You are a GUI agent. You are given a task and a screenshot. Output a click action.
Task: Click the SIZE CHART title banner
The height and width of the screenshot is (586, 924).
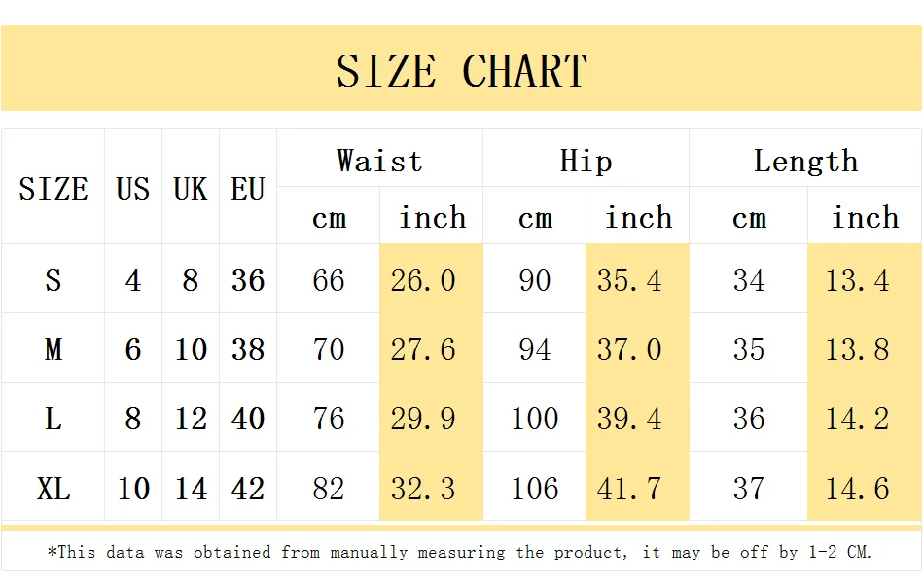[461, 68]
